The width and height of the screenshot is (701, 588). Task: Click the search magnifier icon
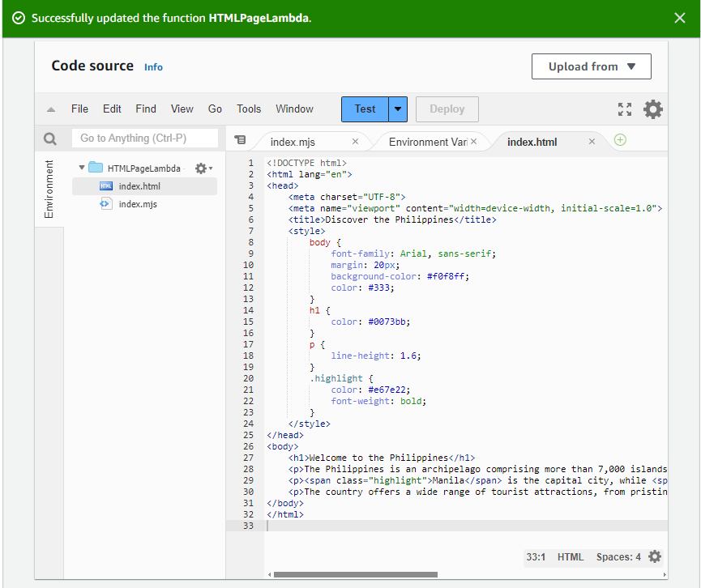coord(50,138)
